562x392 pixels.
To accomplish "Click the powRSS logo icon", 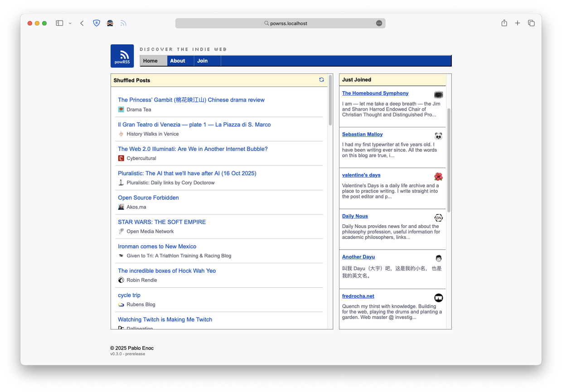I will pyautogui.click(x=122, y=56).
